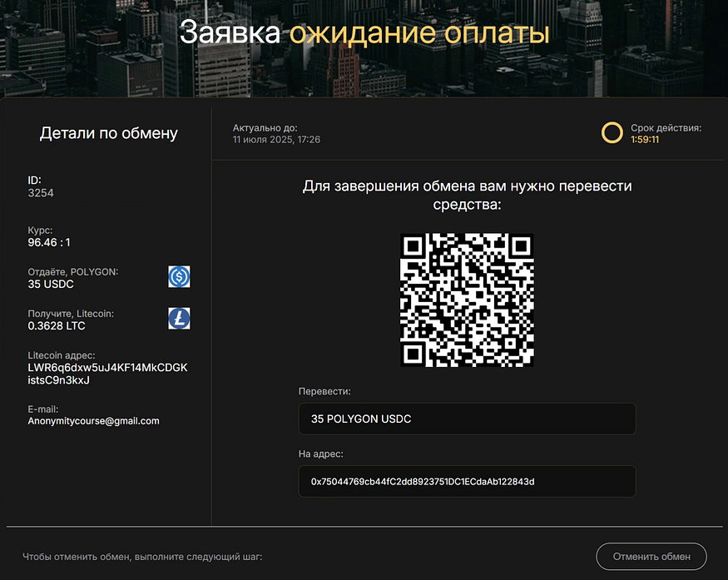Click the date 11 июля 2025, 17:26
This screenshot has height=580, width=728.
click(276, 139)
